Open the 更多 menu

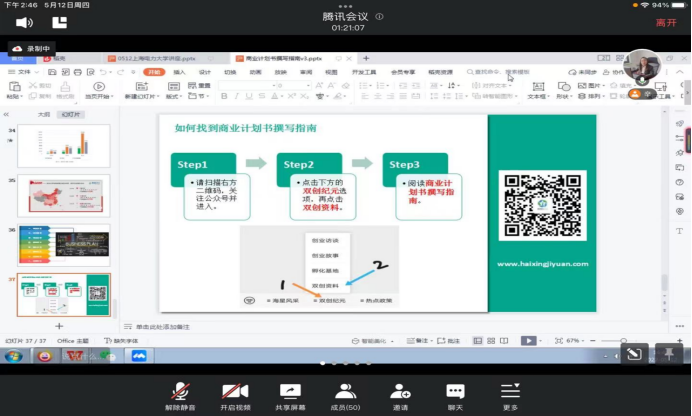[510, 397]
